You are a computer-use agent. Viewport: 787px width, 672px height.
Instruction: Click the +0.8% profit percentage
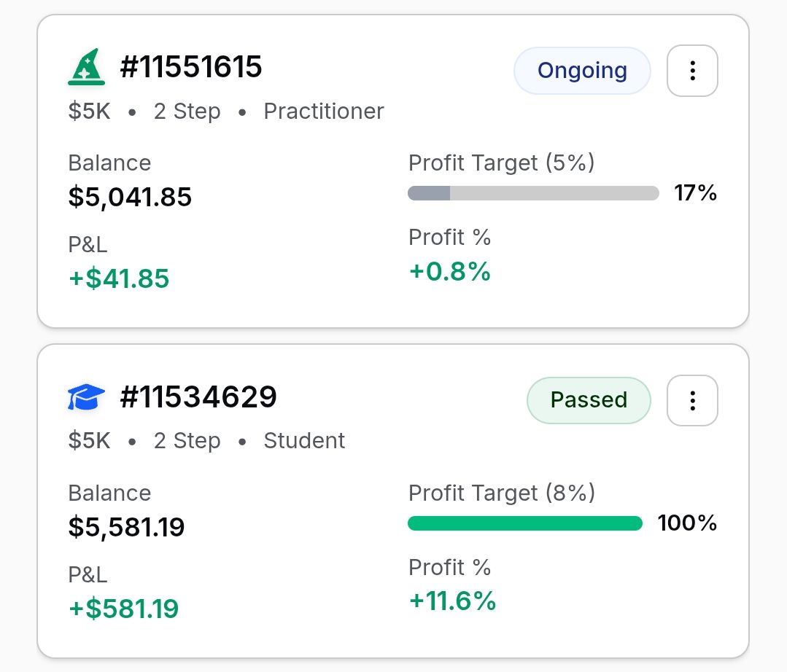pos(449,272)
